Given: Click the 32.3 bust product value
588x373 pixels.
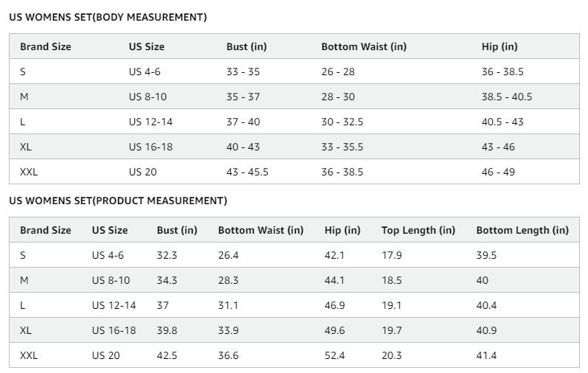Looking at the screenshot, I should point(167,255).
